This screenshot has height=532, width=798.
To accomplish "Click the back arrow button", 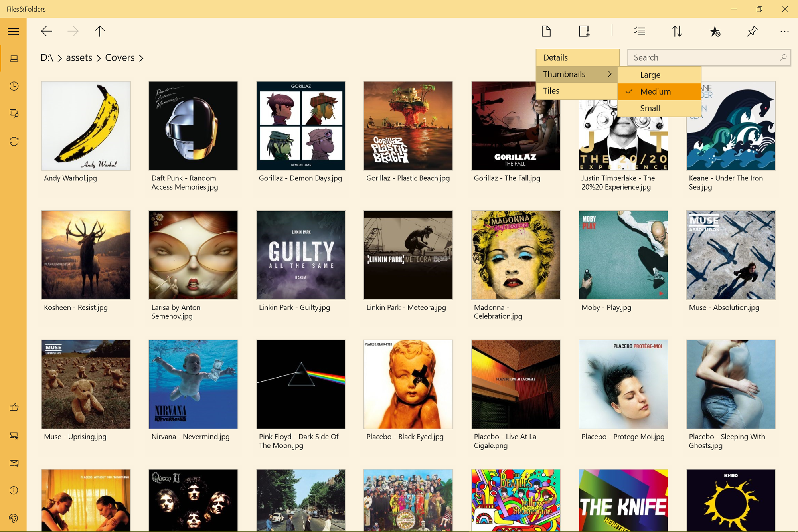I will tap(47, 31).
